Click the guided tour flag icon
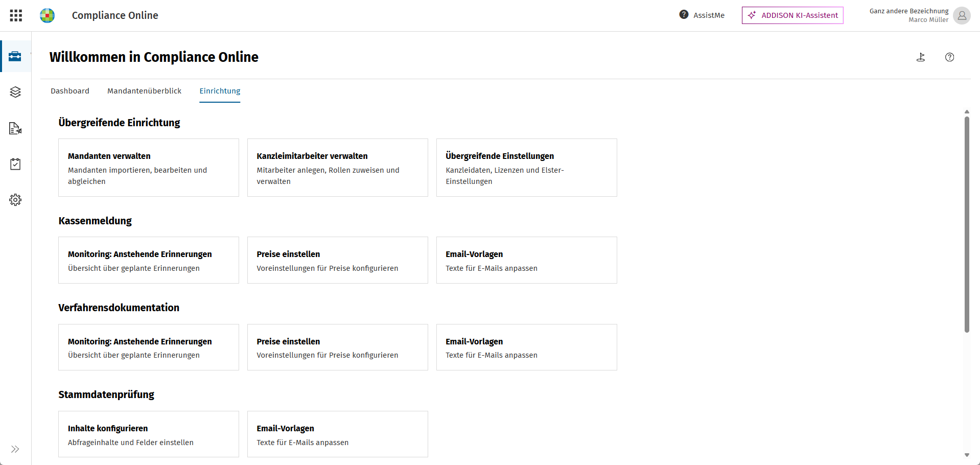This screenshot has width=980, height=465. tap(921, 57)
